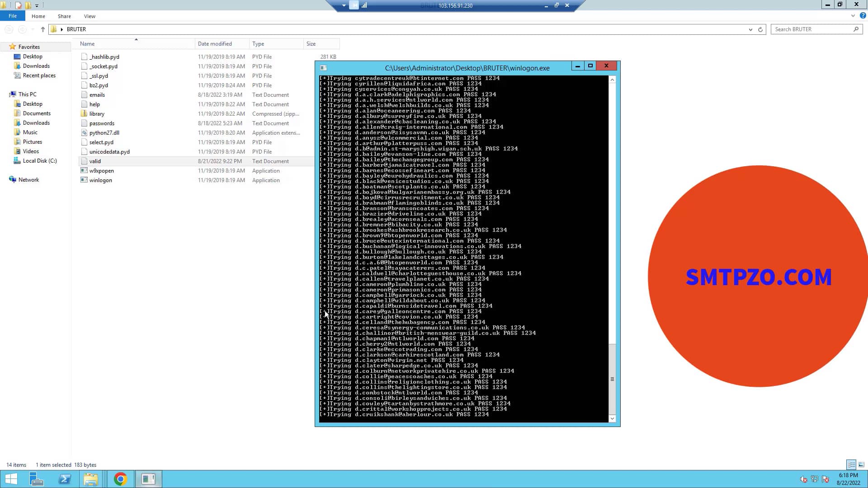Screen dimensions: 868x488
Task: Open Google Chrome from the taskbar
Action: click(x=120, y=479)
